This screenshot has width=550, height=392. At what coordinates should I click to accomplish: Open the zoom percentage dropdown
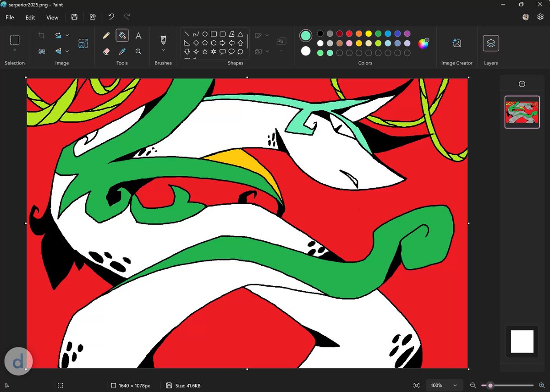444,386
